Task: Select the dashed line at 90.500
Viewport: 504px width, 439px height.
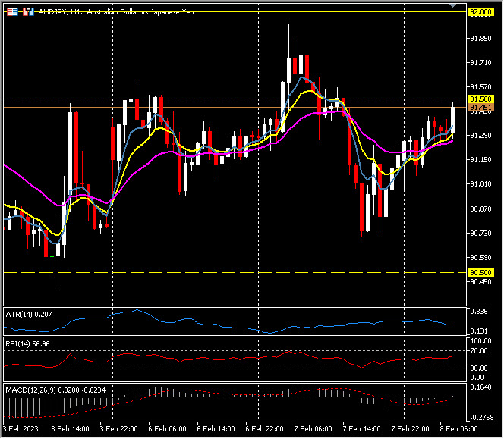Action: pyautogui.click(x=228, y=272)
